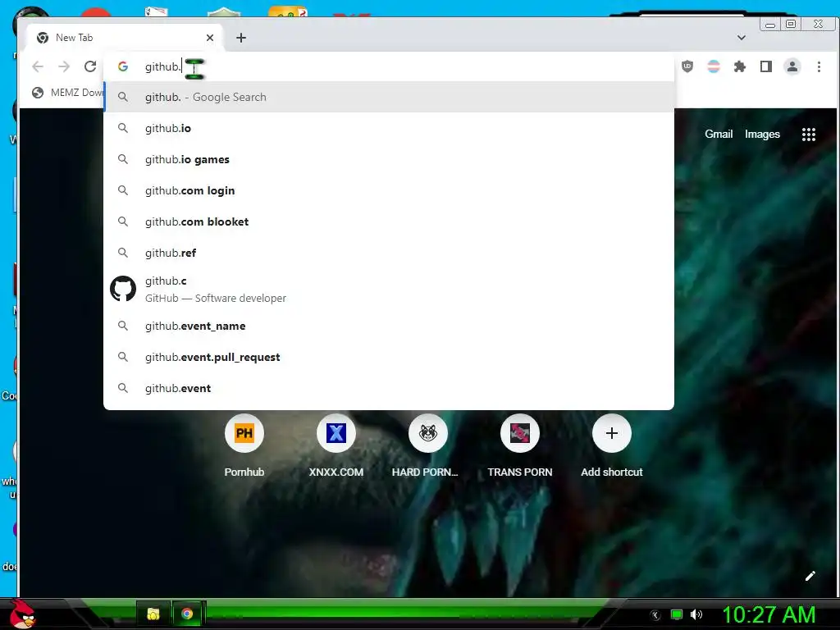Click the raccoon icon shortcut tile

(x=428, y=433)
